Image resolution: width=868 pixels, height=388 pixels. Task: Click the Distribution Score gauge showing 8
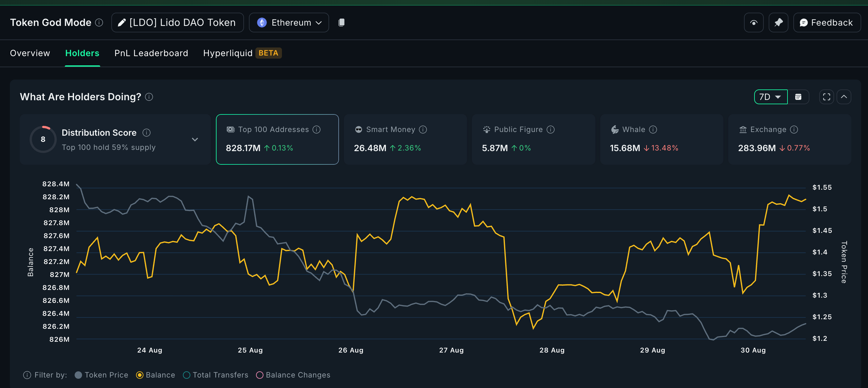coord(43,139)
